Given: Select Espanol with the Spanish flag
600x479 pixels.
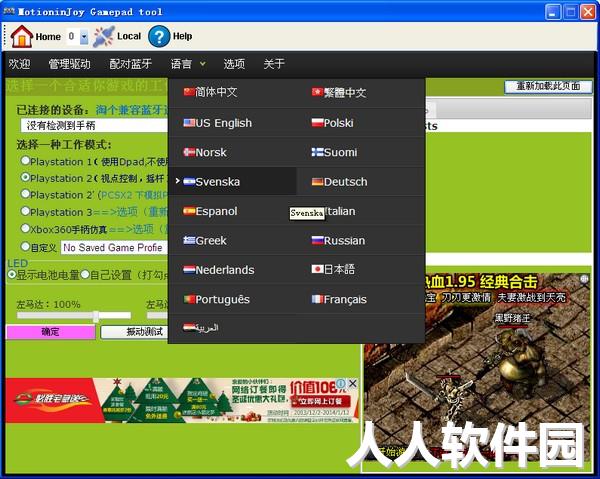Looking at the screenshot, I should (232, 211).
